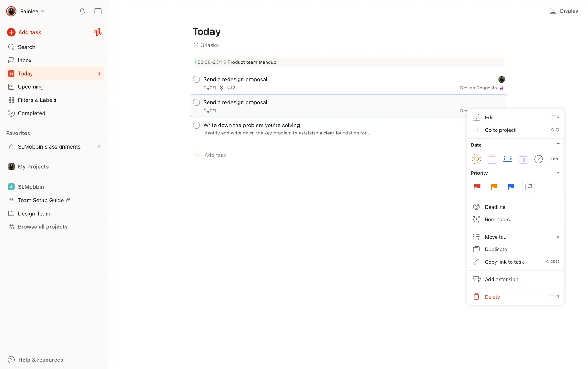Expand the Design Team folder
This screenshot has width=588, height=369.
(x=34, y=213)
